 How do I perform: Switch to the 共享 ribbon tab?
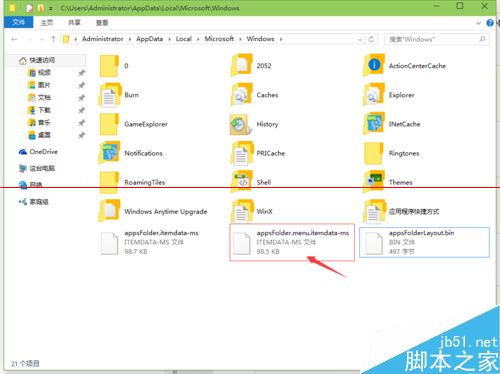(74, 23)
